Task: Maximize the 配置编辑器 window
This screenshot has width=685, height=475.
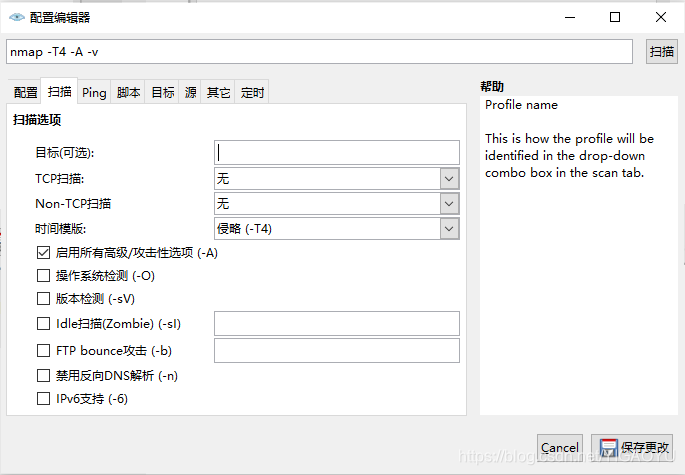Action: click(615, 17)
